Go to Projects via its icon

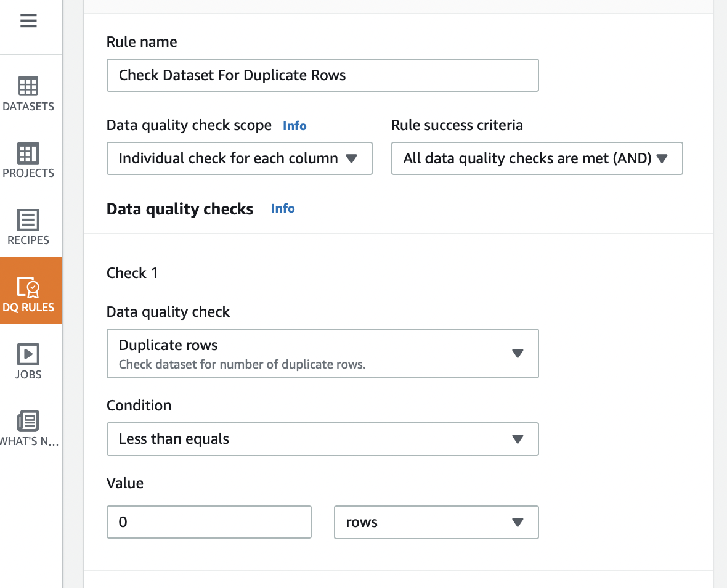[x=28, y=153]
